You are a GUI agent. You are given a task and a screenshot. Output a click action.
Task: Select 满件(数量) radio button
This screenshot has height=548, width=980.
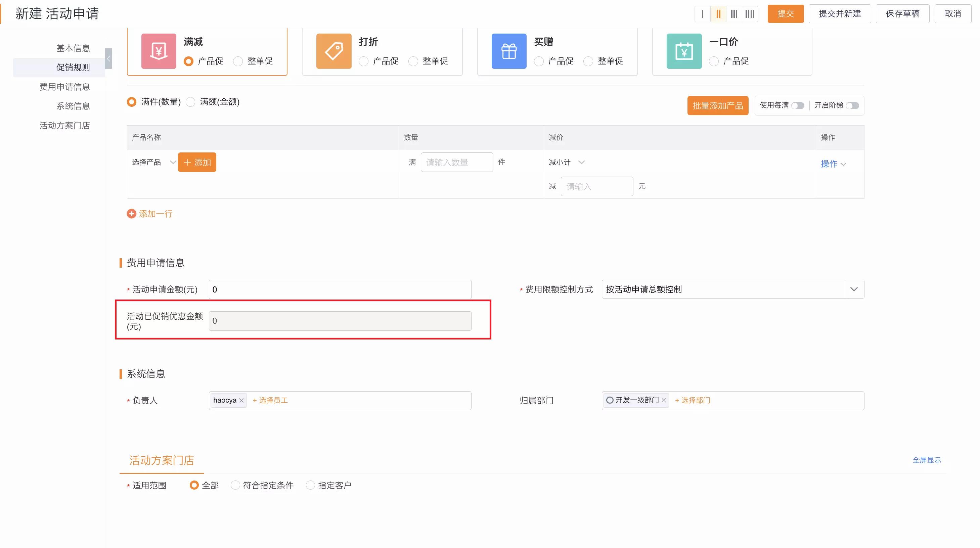[x=131, y=102]
